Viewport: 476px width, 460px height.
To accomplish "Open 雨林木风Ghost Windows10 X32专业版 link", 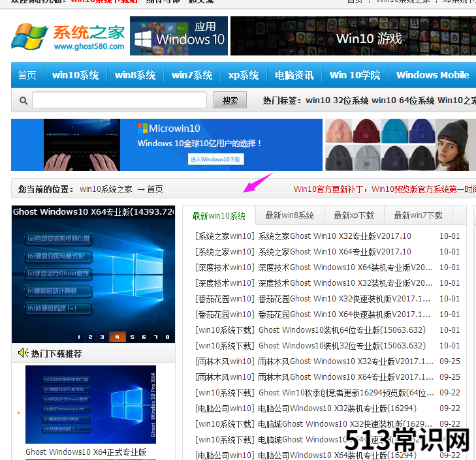I will (345, 361).
